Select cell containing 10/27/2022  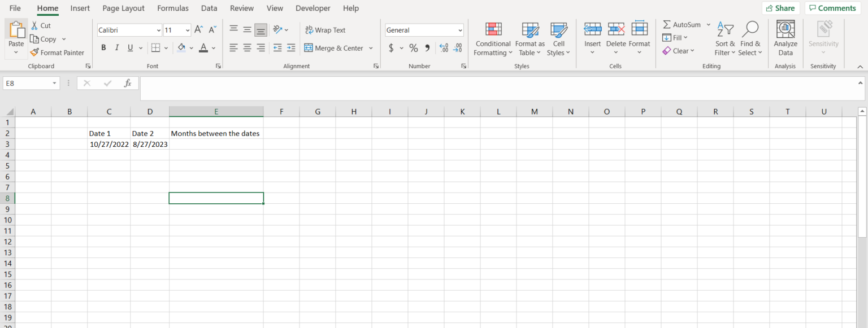point(109,144)
